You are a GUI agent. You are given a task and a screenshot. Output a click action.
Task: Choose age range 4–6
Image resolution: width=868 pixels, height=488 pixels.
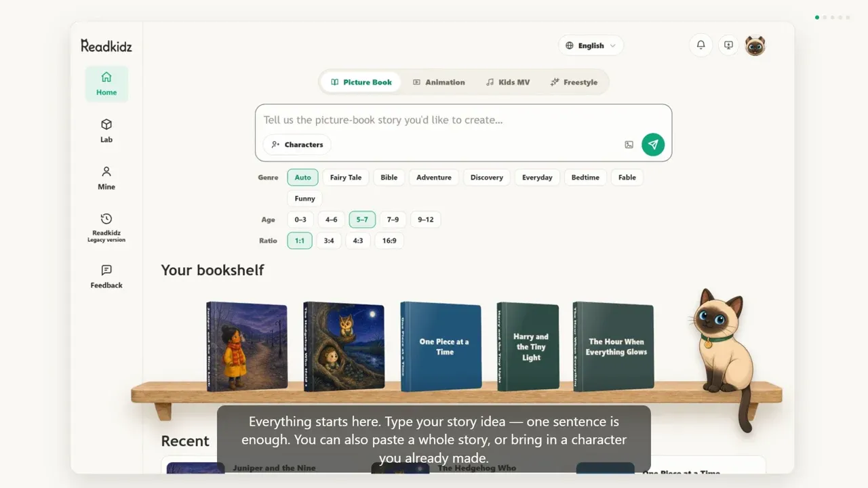[332, 220]
